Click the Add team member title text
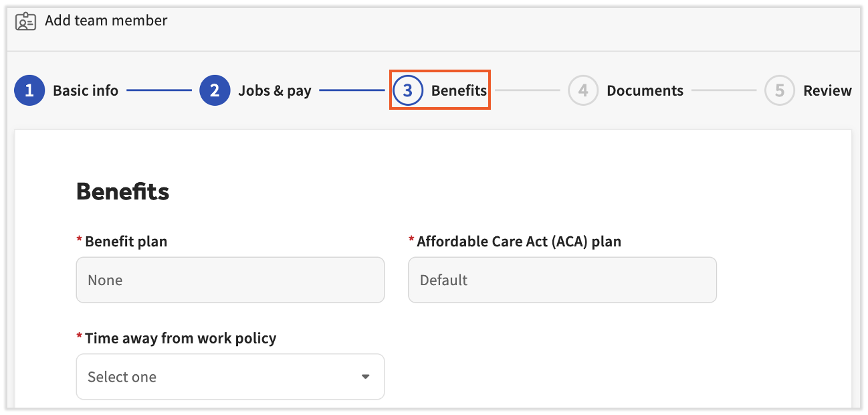Image resolution: width=868 pixels, height=415 pixels. tap(106, 21)
